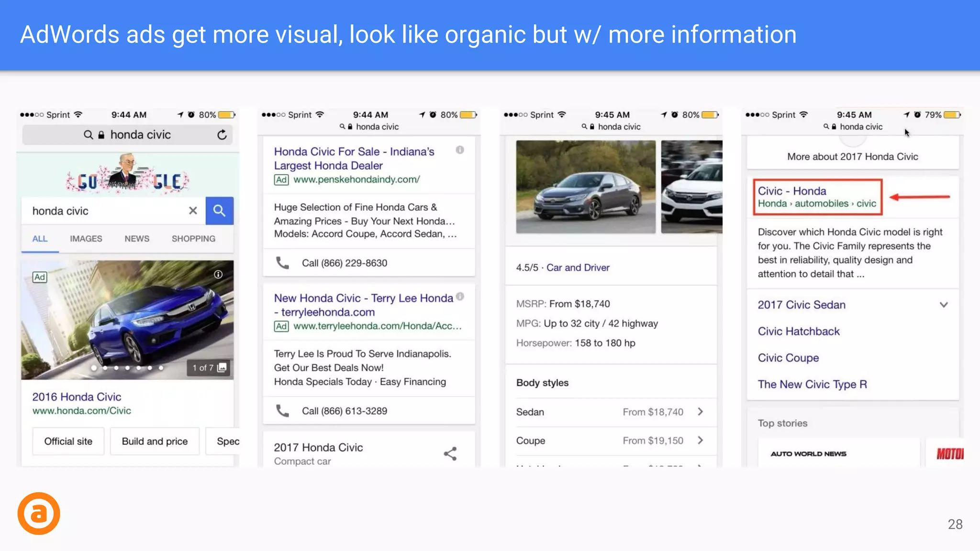The height and width of the screenshot is (551, 980).
Task: Tap the Official site button
Action: coord(68,441)
